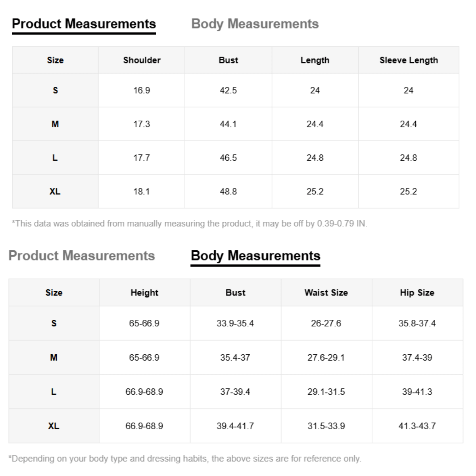476x476 pixels.
Task: Select the 42.5 bust measurement cell
Action: click(228, 90)
